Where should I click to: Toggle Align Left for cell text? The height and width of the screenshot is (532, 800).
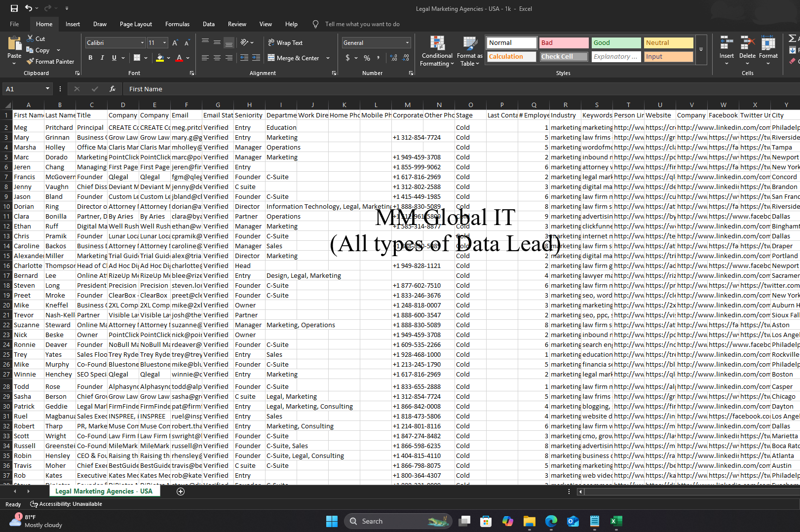click(x=205, y=58)
